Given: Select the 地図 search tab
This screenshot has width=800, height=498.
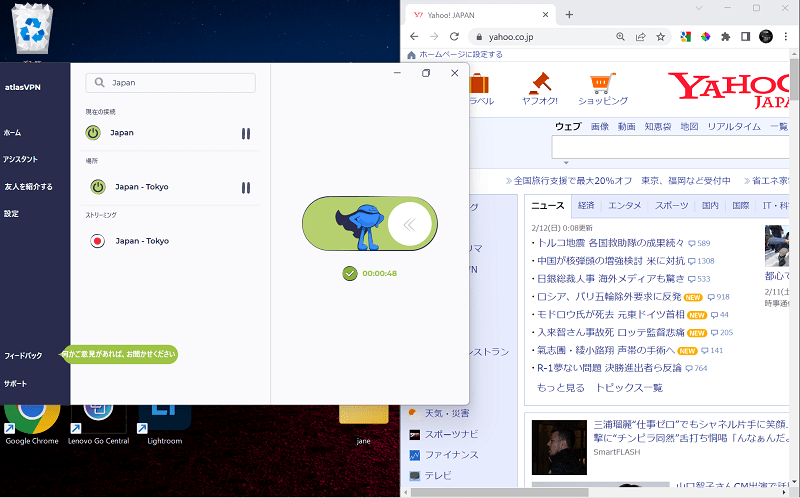Looking at the screenshot, I should pyautogui.click(x=689, y=127).
